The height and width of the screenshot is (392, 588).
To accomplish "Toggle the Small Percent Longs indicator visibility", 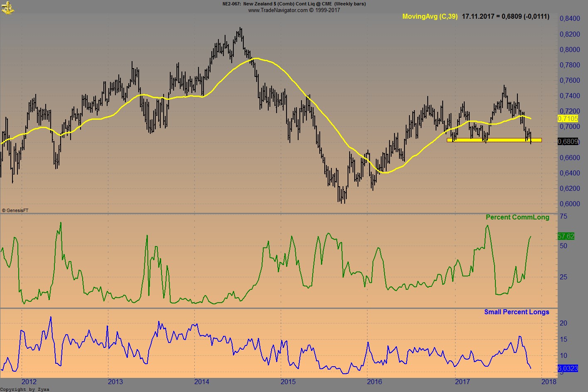I will pos(517,312).
